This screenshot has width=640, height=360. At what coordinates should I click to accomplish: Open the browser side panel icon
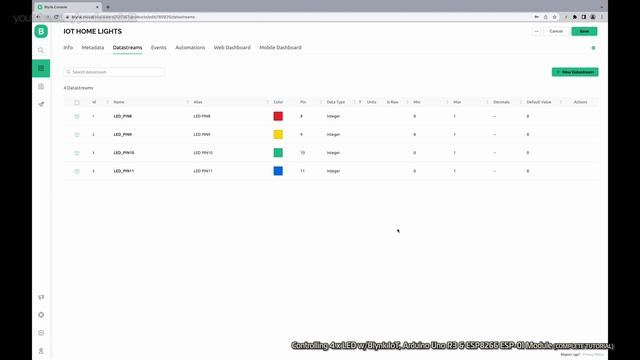click(x=584, y=17)
